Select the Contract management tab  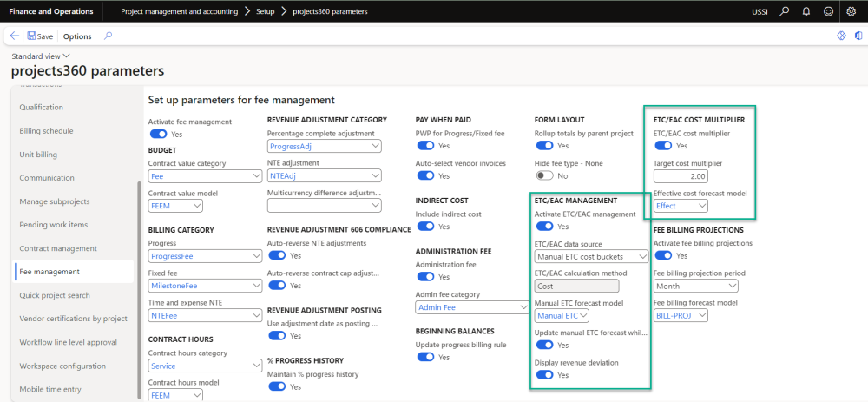pos(58,248)
